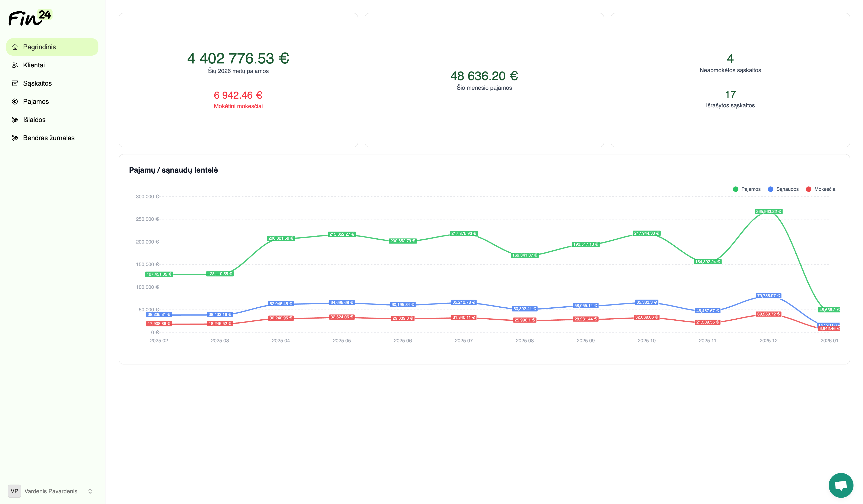
Task: Click the archive box icon beside Sąskaitos
Action: pyautogui.click(x=15, y=83)
